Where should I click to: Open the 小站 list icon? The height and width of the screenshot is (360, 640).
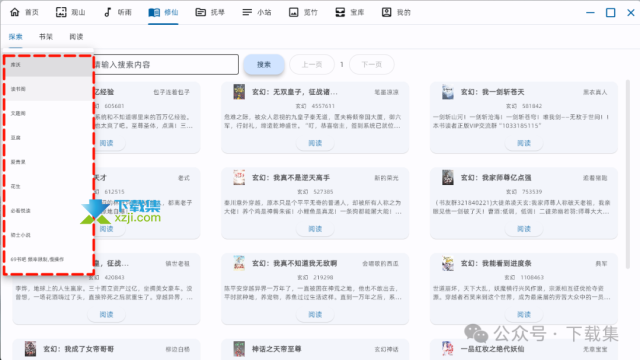247,12
